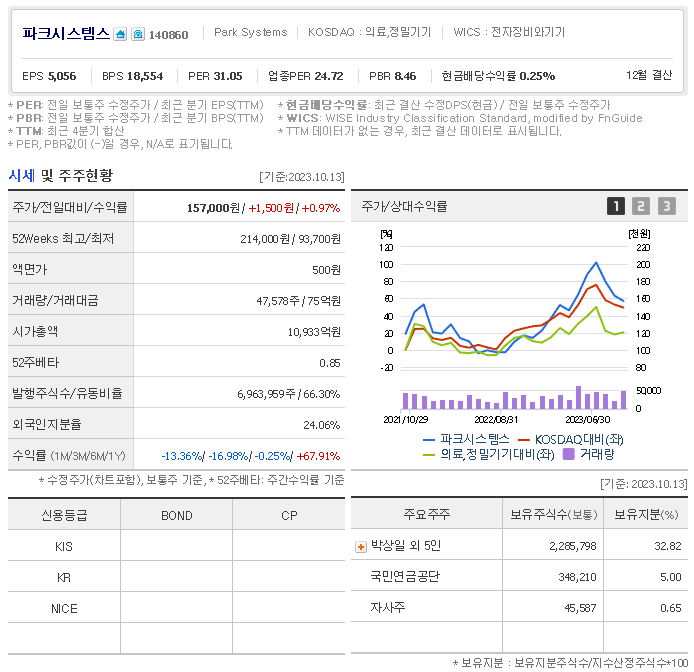Click the 업종PER value 24.72
Screen dimensions: 694x672
(328, 76)
